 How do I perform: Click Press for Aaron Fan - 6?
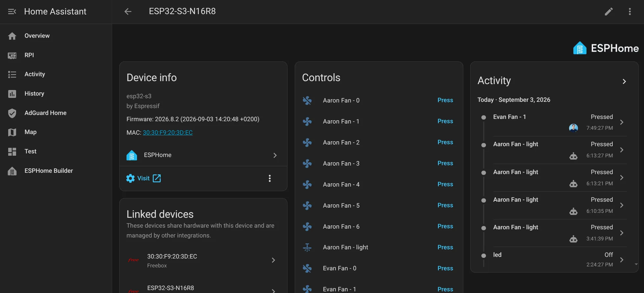click(x=445, y=226)
